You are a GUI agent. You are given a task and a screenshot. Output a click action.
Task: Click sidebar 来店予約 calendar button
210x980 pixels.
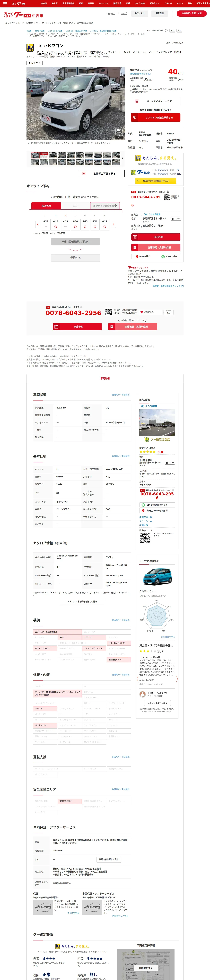[156, 237]
